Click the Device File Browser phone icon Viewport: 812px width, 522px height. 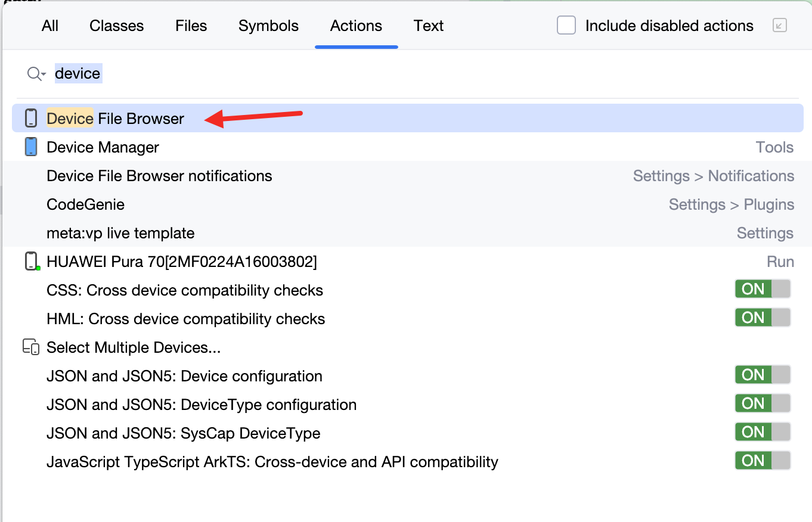31,119
